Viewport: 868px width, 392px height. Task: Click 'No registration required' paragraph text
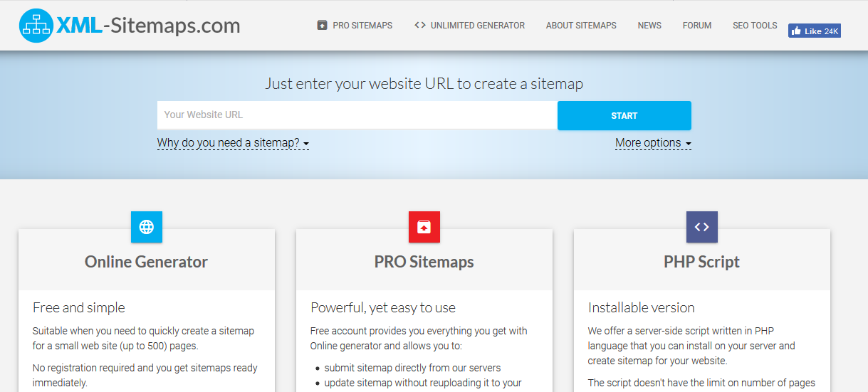click(145, 375)
